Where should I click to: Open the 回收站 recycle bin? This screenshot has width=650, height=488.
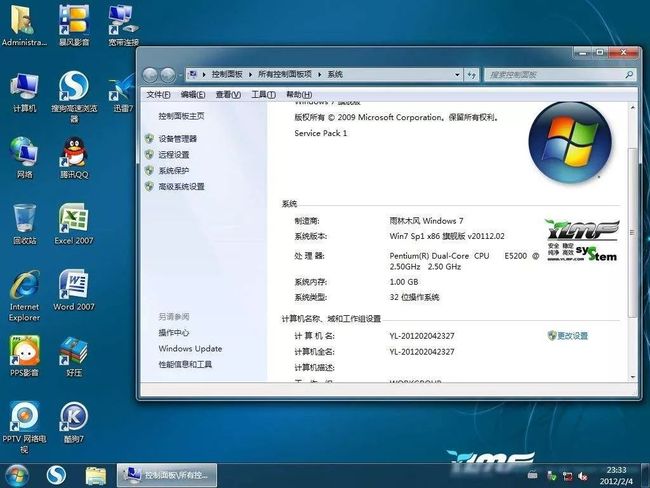point(24,224)
